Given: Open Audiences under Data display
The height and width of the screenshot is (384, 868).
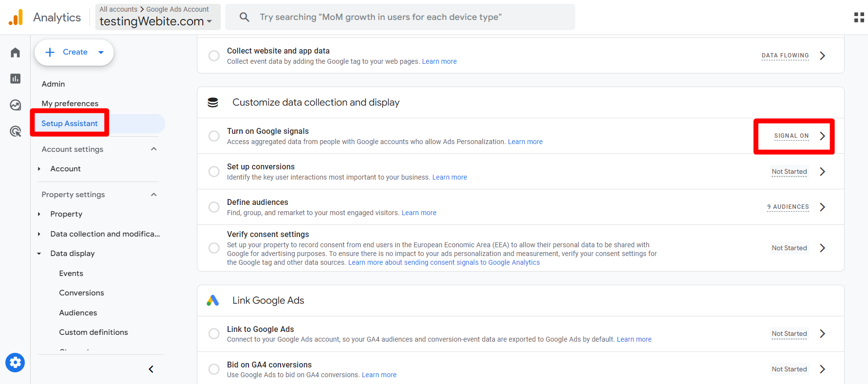Looking at the screenshot, I should 78,312.
